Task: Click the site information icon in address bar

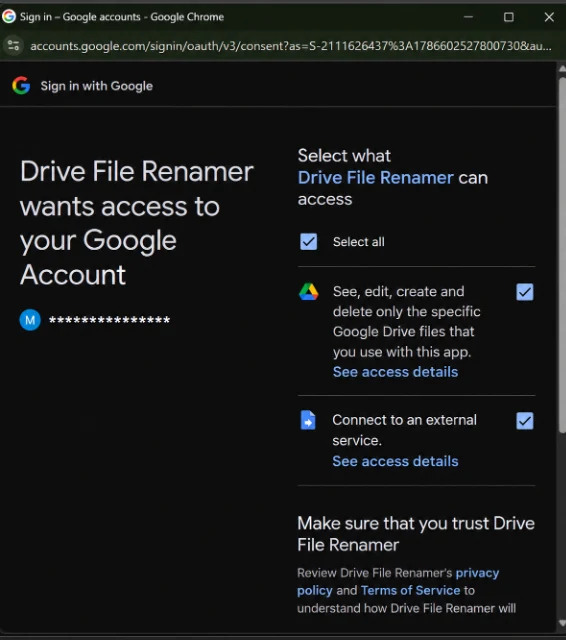Action: (13, 45)
